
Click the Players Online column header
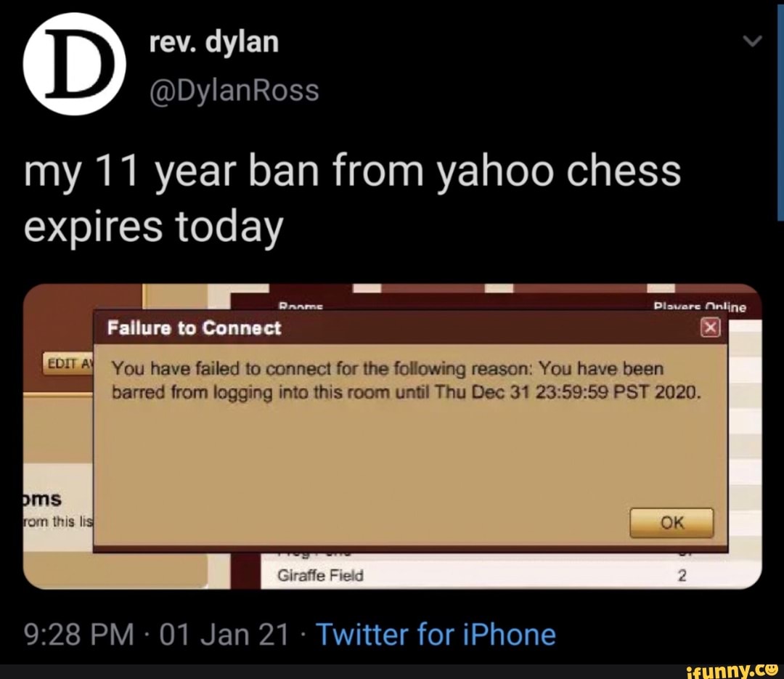click(700, 306)
